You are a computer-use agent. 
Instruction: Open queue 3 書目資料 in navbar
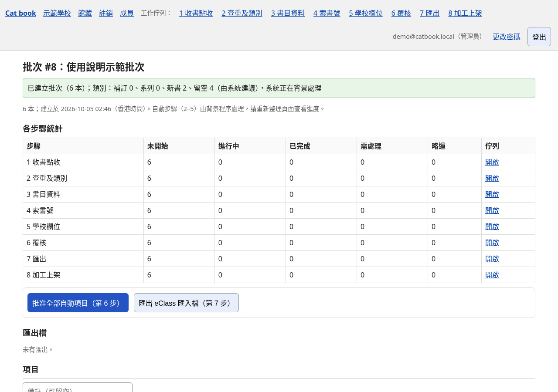pyautogui.click(x=288, y=13)
